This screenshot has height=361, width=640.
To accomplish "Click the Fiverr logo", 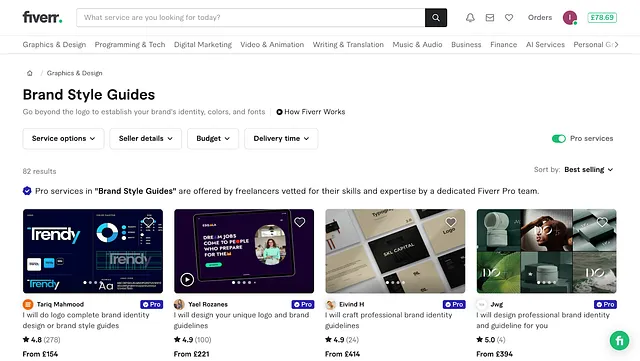I will click(x=42, y=18).
